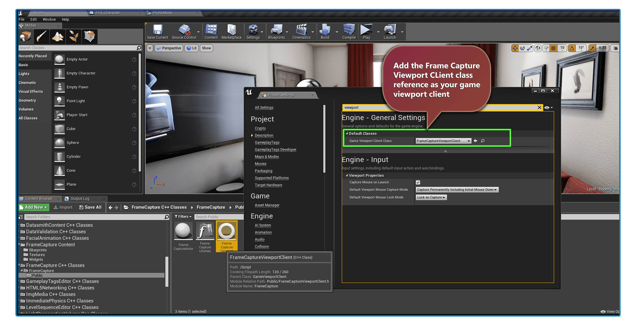Click the Save All button
The width and height of the screenshot is (644, 326).
[x=90, y=207]
